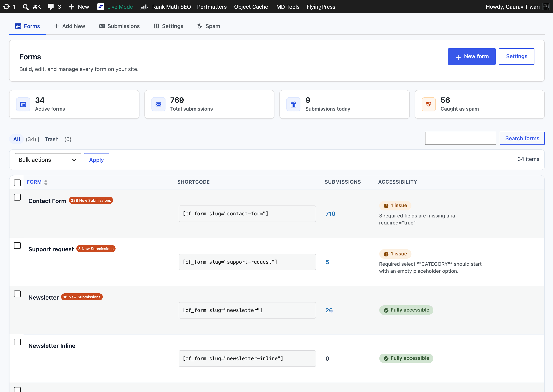553x392 pixels.
Task: Select the support-request shortcode field
Action: 247,262
